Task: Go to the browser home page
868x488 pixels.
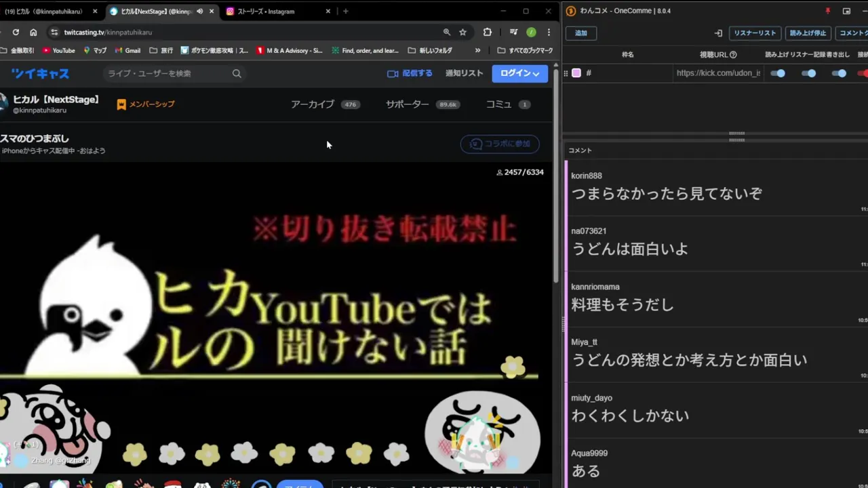Action: point(33,32)
